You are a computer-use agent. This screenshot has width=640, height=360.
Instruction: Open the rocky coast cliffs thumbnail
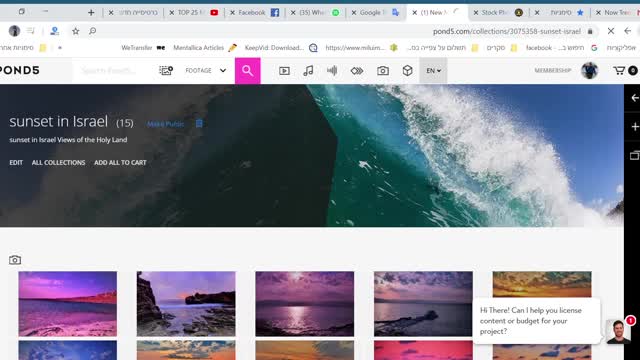click(x=186, y=304)
